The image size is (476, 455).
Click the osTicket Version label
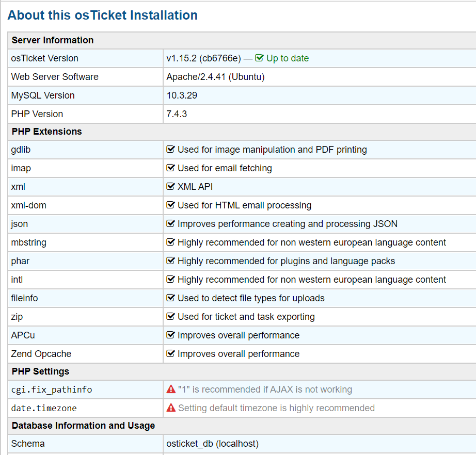(44, 58)
